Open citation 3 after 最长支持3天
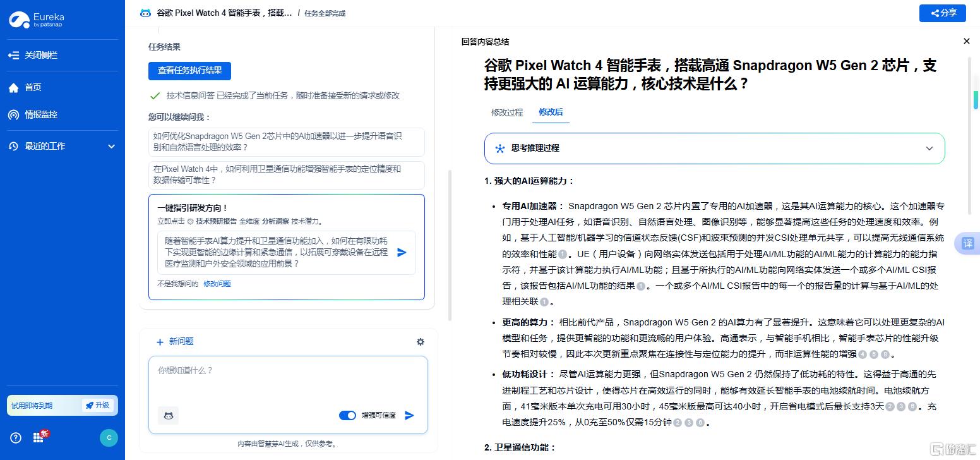The image size is (980, 460). [x=901, y=407]
